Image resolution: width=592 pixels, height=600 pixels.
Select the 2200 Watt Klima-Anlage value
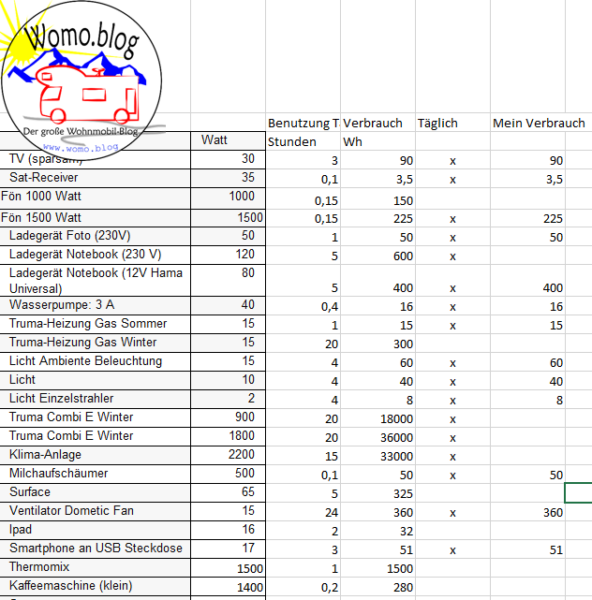pyautogui.click(x=228, y=455)
